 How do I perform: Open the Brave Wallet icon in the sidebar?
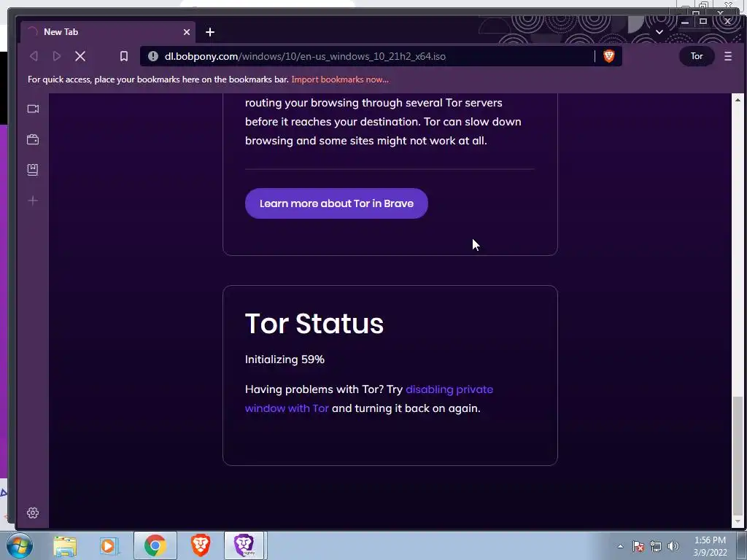[33, 139]
